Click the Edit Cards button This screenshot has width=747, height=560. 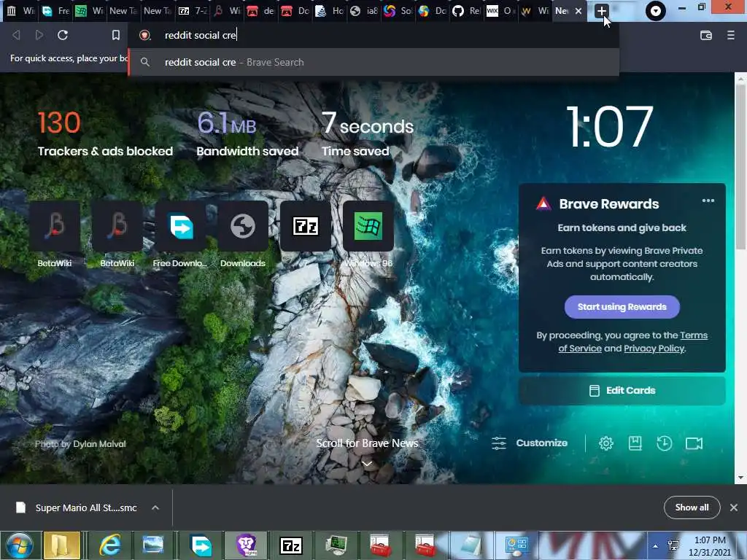(x=622, y=391)
